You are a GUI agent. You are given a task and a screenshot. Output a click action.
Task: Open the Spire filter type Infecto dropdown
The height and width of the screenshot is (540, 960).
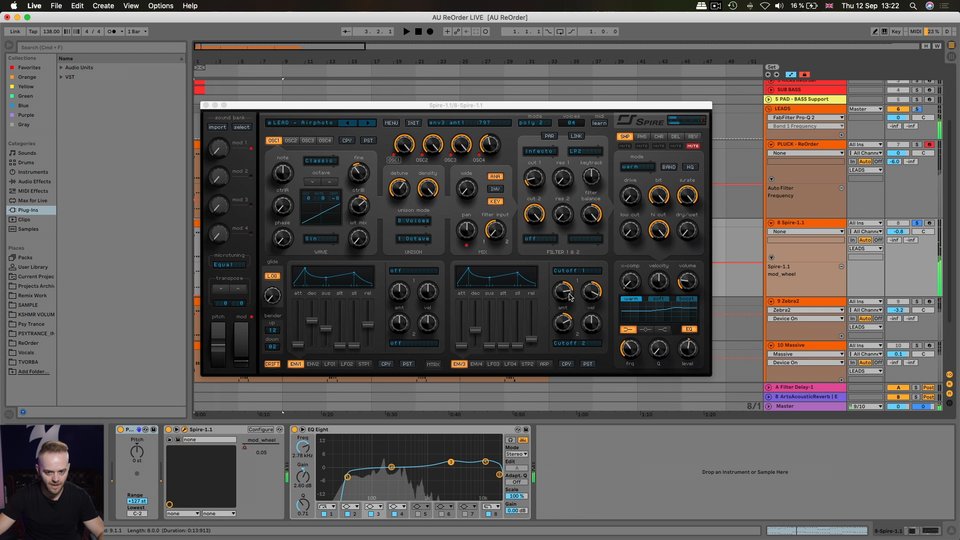539,151
